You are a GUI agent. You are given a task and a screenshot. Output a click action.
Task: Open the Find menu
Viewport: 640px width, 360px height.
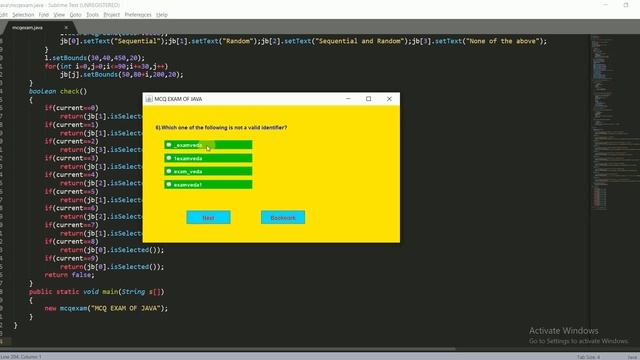point(44,15)
